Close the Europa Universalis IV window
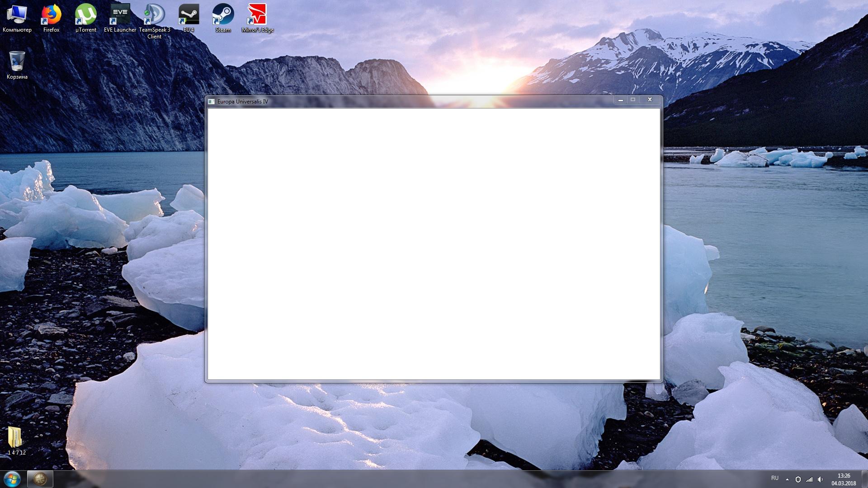Viewport: 868px width, 488px height. point(650,100)
